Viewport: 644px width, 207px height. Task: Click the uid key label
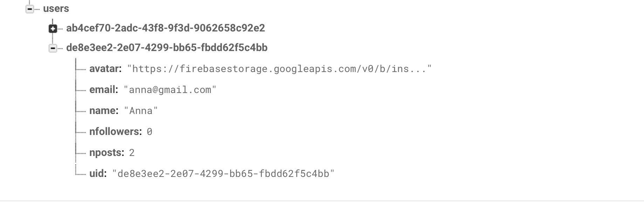click(98, 173)
